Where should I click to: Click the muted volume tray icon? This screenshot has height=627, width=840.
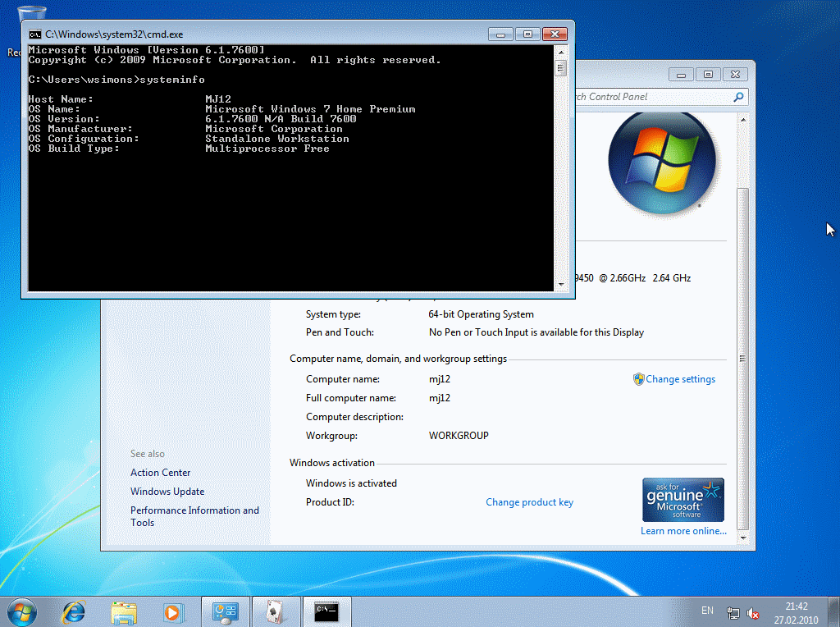coord(753,613)
